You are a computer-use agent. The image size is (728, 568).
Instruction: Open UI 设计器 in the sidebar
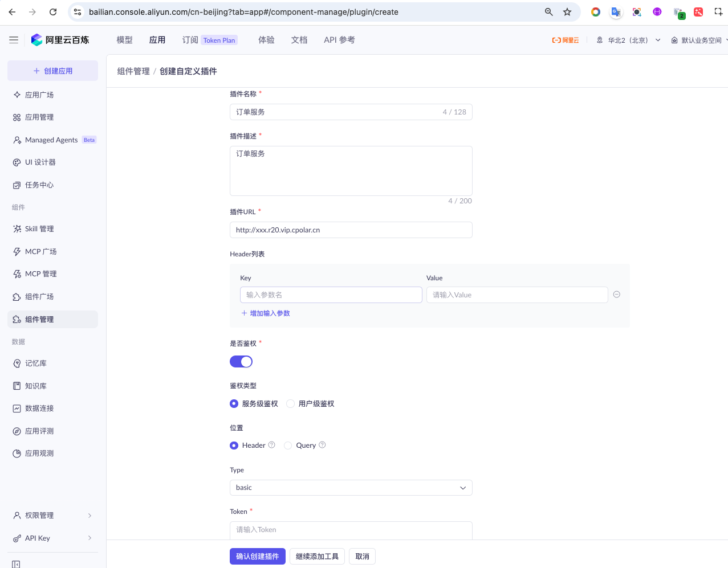click(x=52, y=162)
